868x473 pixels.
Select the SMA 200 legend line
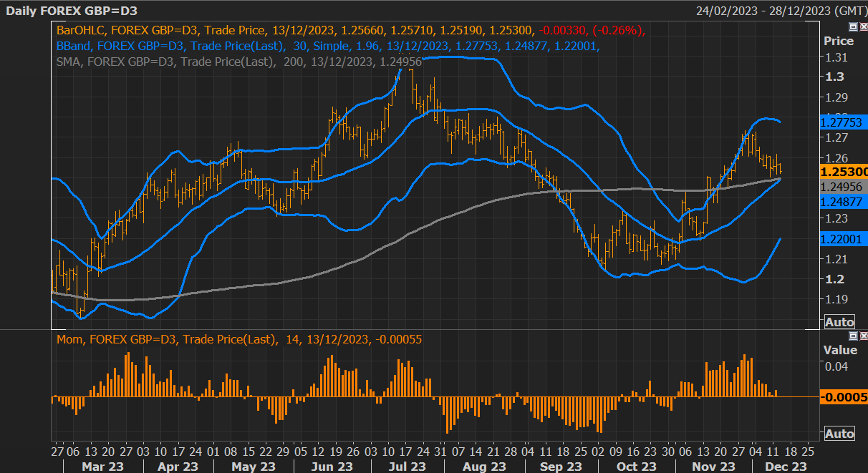[238, 62]
